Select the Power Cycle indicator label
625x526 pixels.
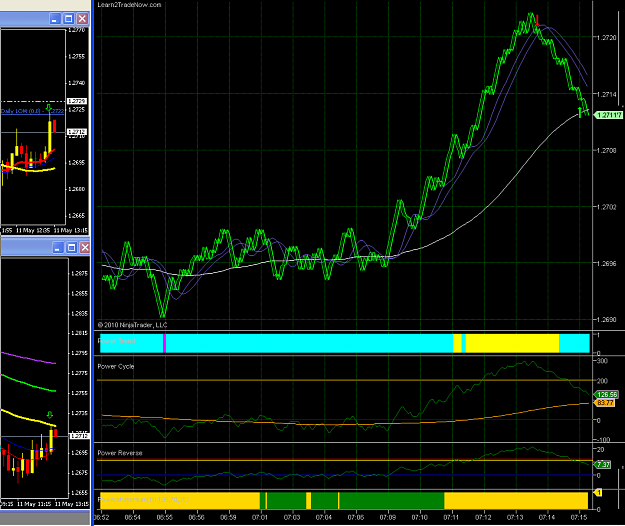coord(116,366)
